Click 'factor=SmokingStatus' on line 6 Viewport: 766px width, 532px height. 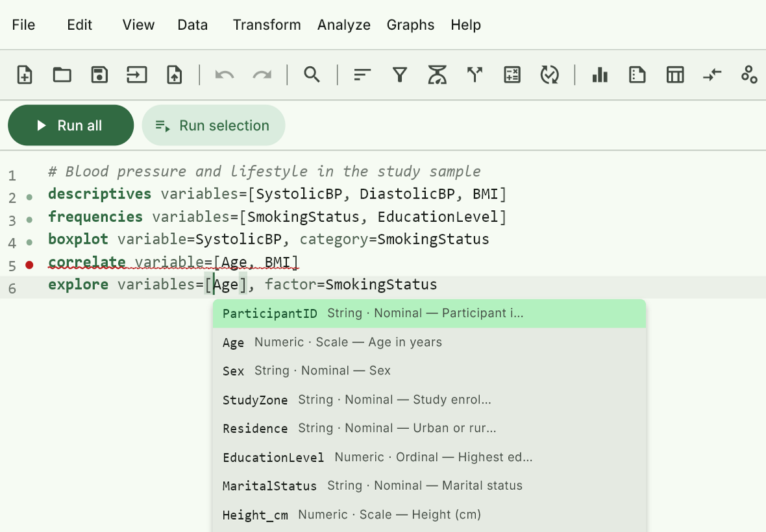coord(351,285)
